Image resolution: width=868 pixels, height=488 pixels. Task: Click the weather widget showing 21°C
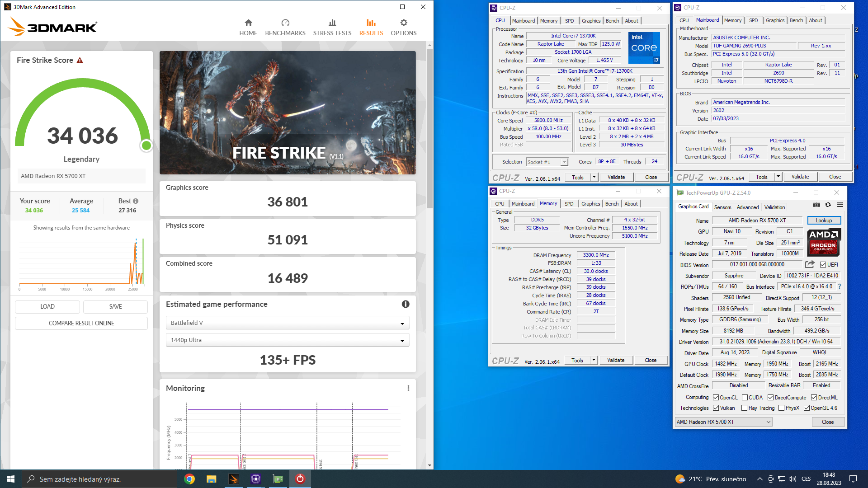click(x=710, y=479)
